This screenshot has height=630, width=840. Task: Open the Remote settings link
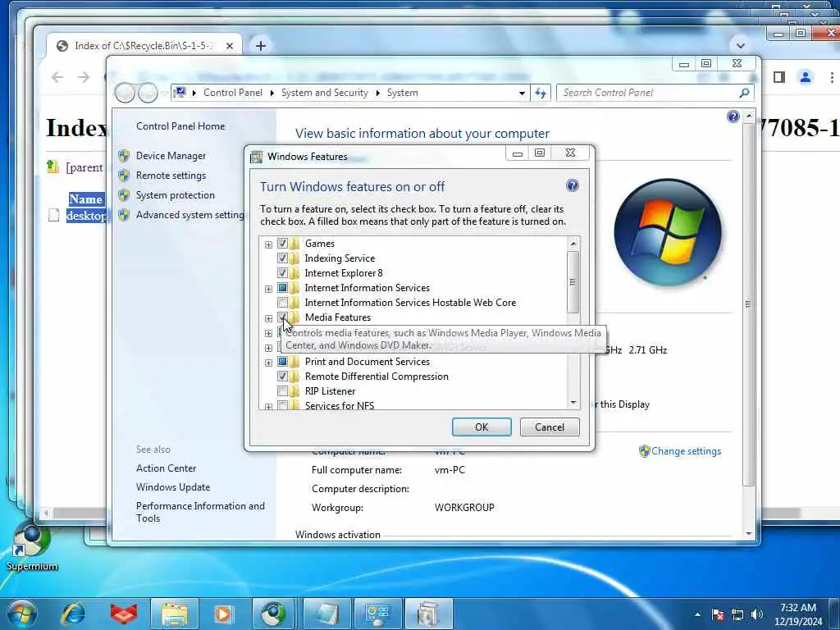pos(171,176)
